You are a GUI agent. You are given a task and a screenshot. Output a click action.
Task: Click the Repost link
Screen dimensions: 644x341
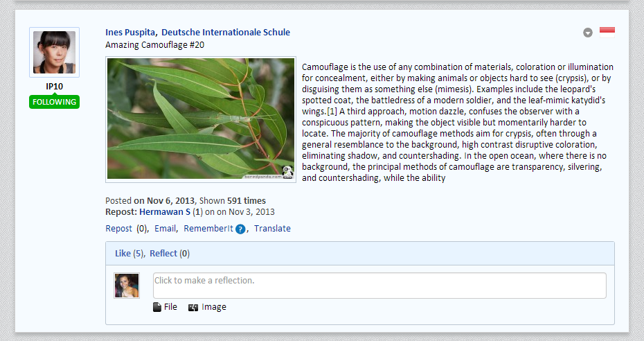[118, 229]
